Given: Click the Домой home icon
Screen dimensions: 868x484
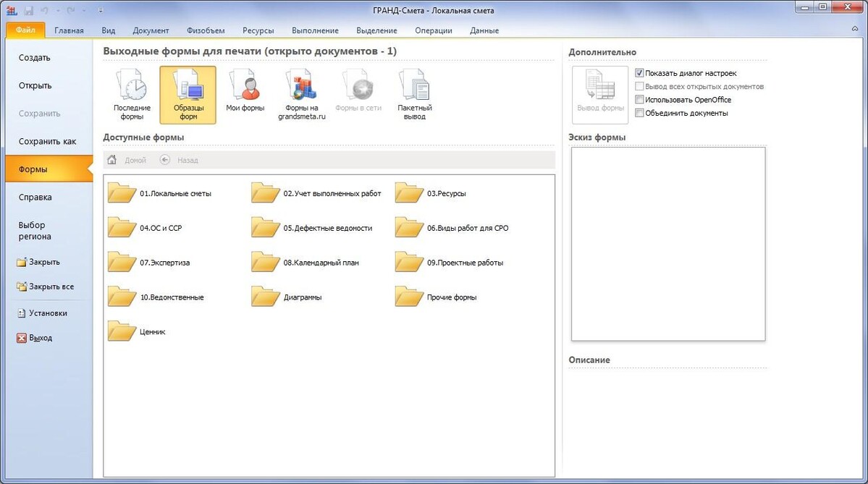Looking at the screenshot, I should (111, 160).
